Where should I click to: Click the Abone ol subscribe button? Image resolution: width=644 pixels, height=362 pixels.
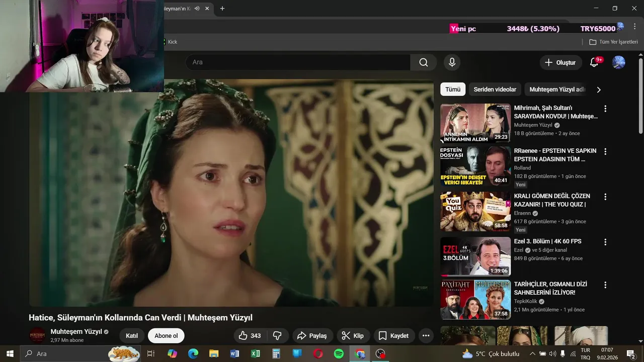point(166,336)
